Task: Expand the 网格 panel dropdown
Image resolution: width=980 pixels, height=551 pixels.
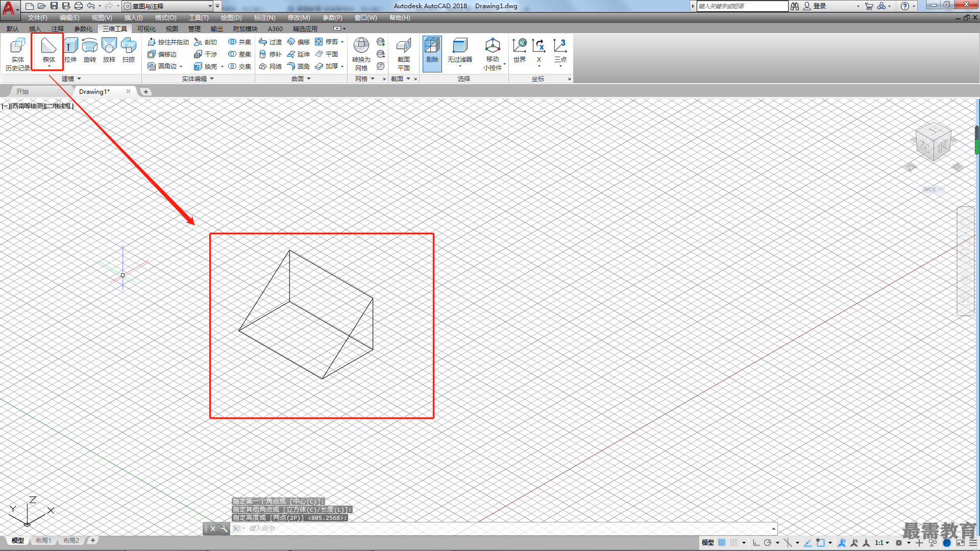Action: (x=365, y=79)
